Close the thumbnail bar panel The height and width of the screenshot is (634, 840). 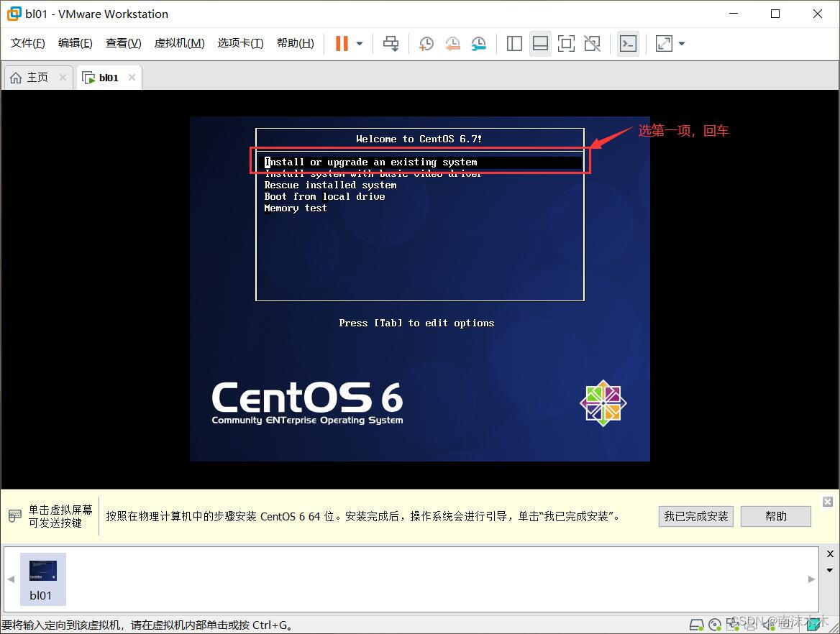pyautogui.click(x=830, y=553)
